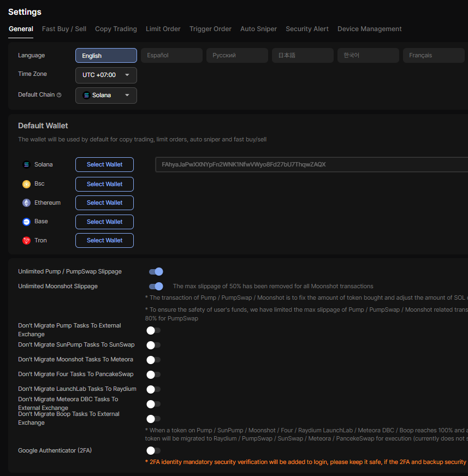Image resolution: width=468 pixels, height=476 pixels.
Task: Switch to the Auto Sniper tab
Action: [258, 29]
